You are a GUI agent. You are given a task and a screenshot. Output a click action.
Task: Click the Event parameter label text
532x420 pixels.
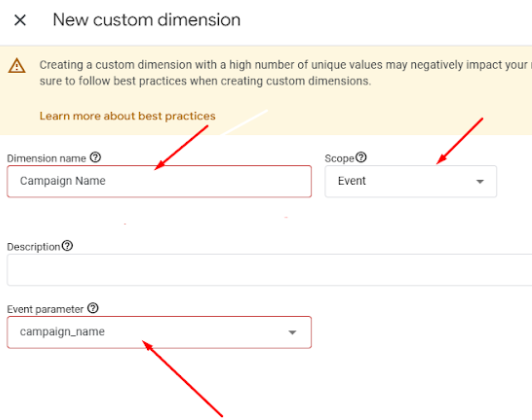(x=45, y=309)
